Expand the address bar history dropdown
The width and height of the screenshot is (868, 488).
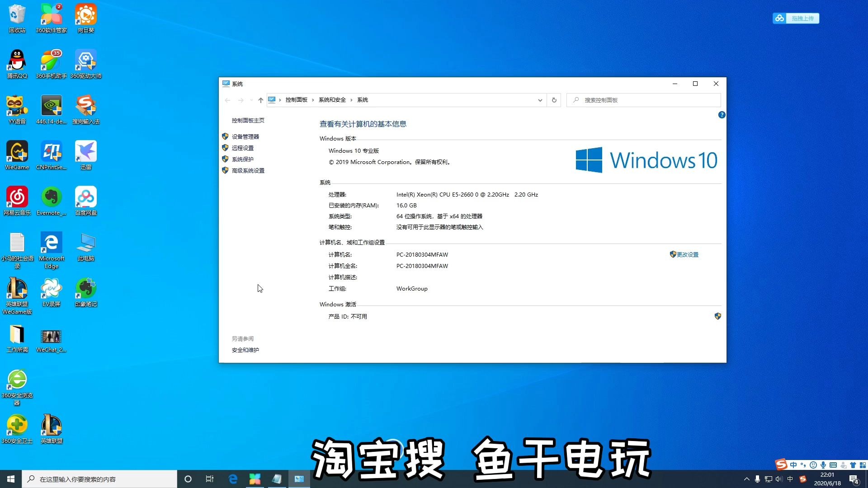pyautogui.click(x=540, y=100)
